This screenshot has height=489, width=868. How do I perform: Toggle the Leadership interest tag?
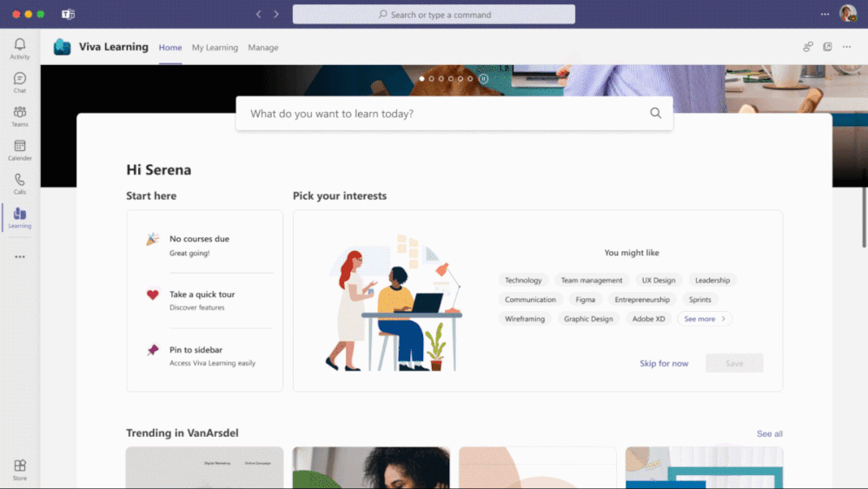[x=712, y=281]
